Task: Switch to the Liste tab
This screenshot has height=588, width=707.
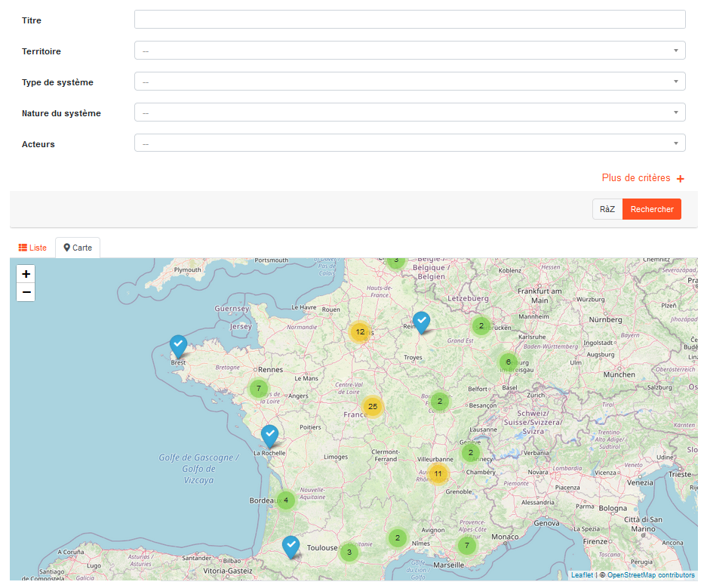Action: [32, 248]
